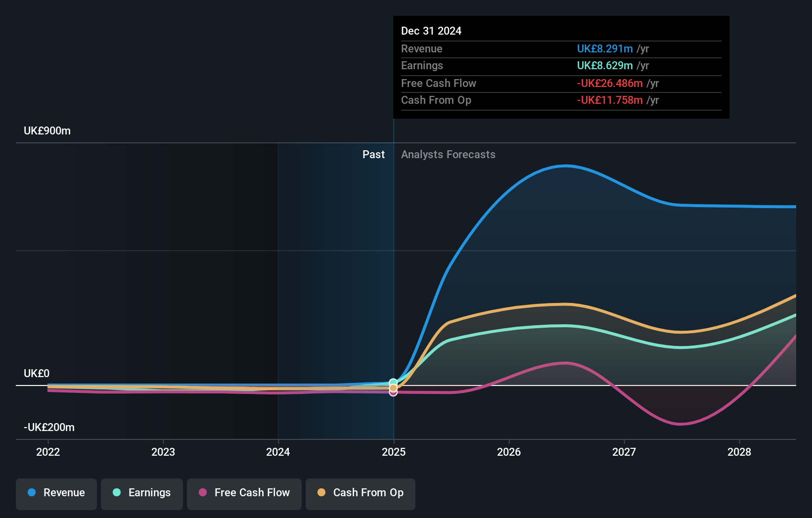Toggle the Cash From Op series visibility
Image resolution: width=812 pixels, height=518 pixels.
click(360, 493)
